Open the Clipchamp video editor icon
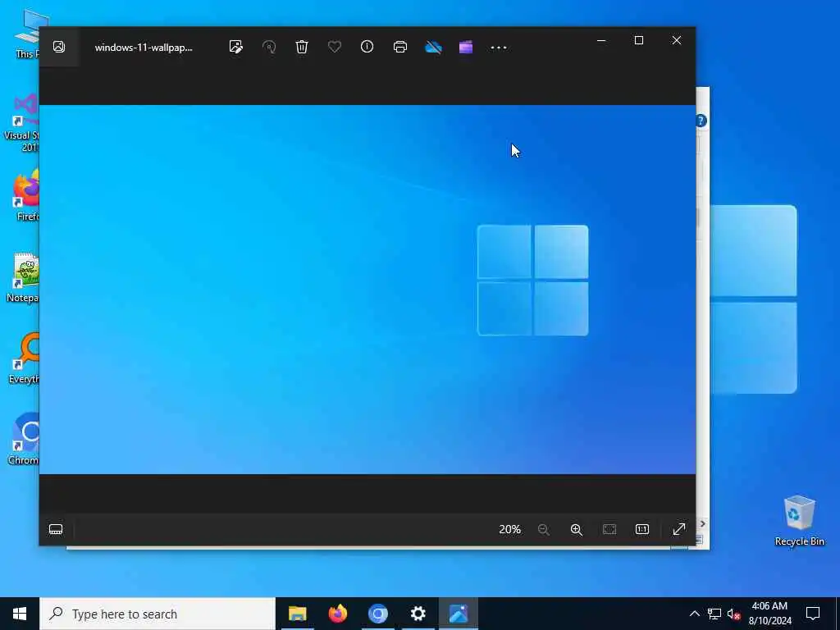 (x=466, y=47)
